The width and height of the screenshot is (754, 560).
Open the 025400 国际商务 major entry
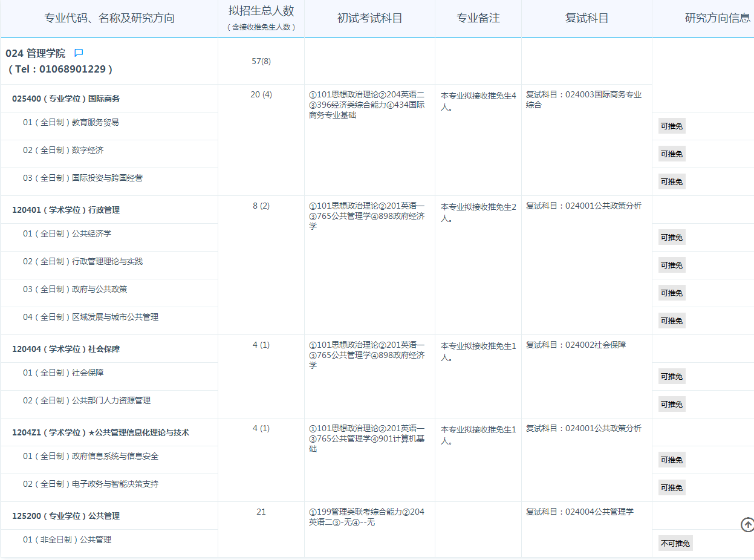pos(66,99)
